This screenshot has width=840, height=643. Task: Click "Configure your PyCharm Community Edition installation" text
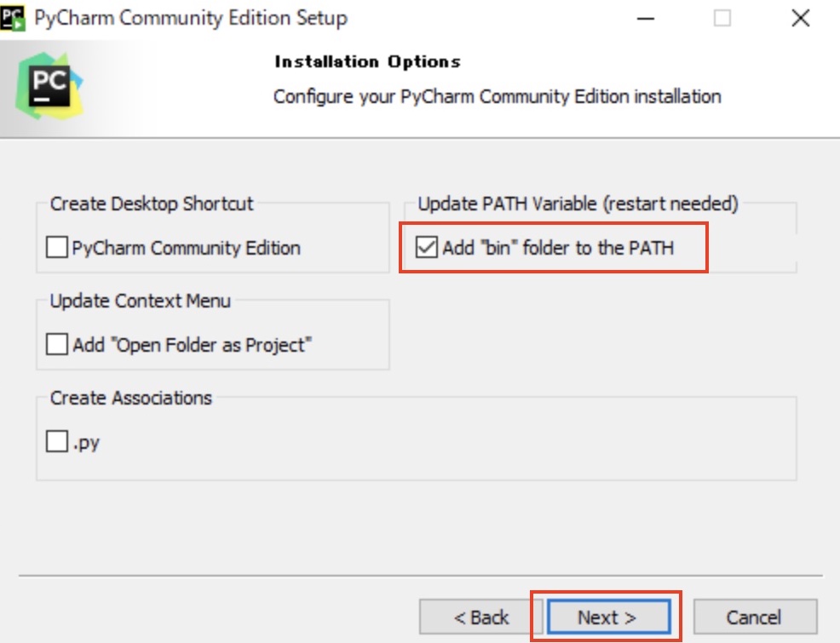(498, 97)
